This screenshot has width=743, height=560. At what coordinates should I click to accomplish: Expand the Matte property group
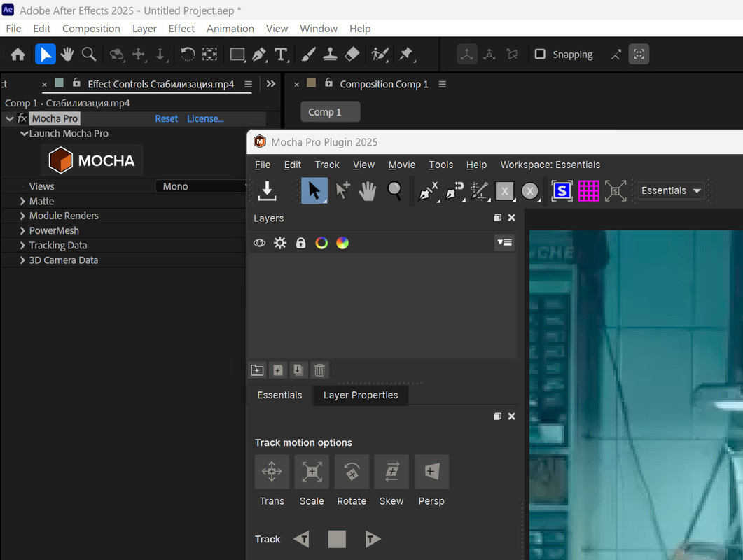(22, 202)
